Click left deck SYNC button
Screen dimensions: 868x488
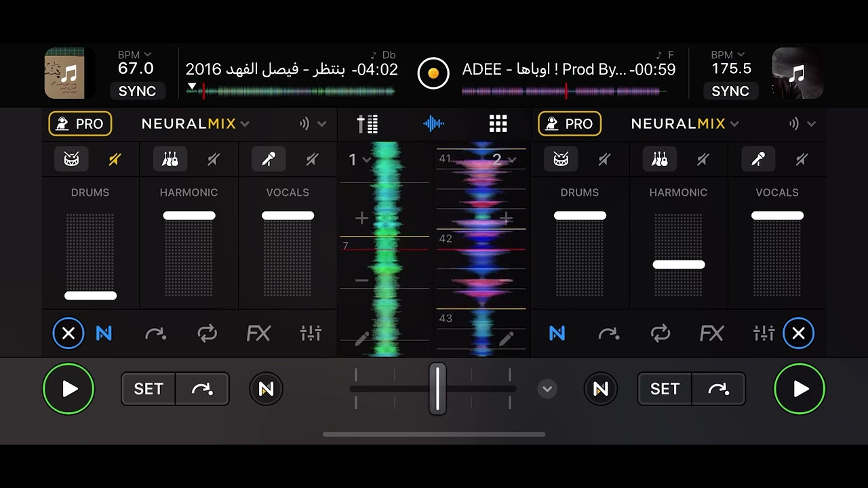(137, 91)
